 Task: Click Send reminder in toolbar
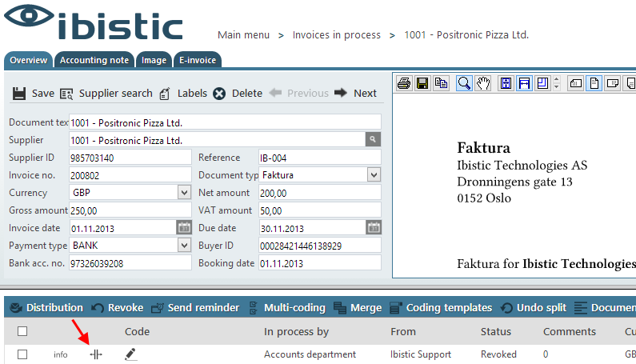[x=195, y=307]
